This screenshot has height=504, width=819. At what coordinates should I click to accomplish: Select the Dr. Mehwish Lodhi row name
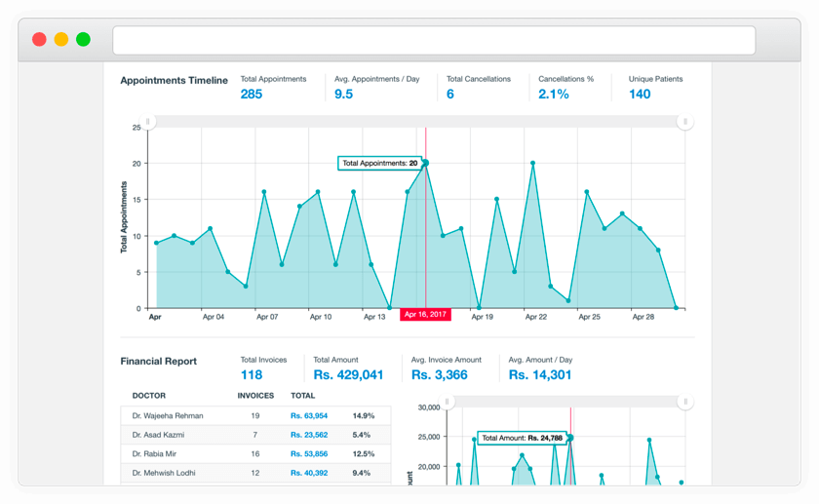[x=164, y=473]
